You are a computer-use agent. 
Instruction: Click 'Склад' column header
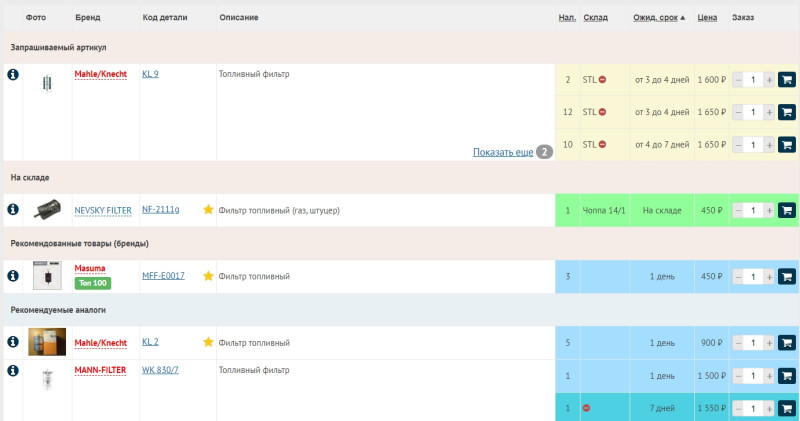coord(595,18)
